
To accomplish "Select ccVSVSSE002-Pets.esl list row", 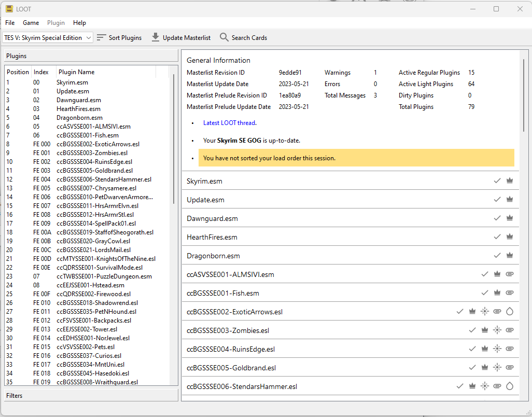I will pyautogui.click(x=87, y=347).
